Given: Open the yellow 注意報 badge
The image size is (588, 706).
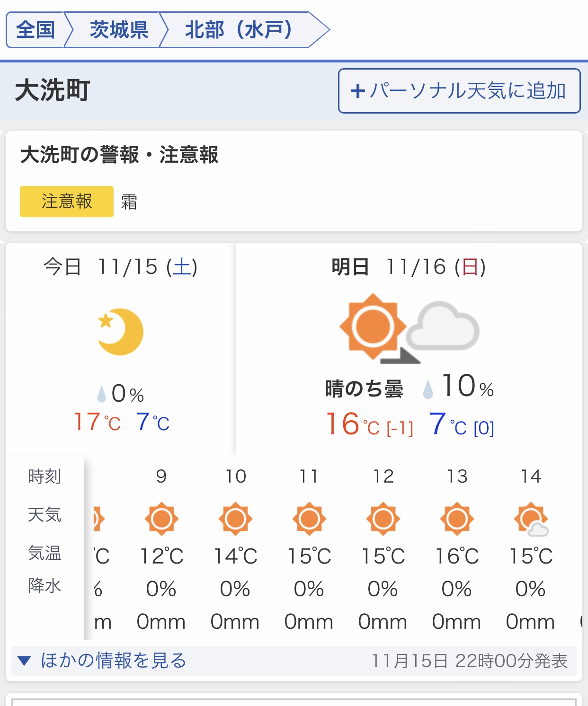Looking at the screenshot, I should pos(67,202).
